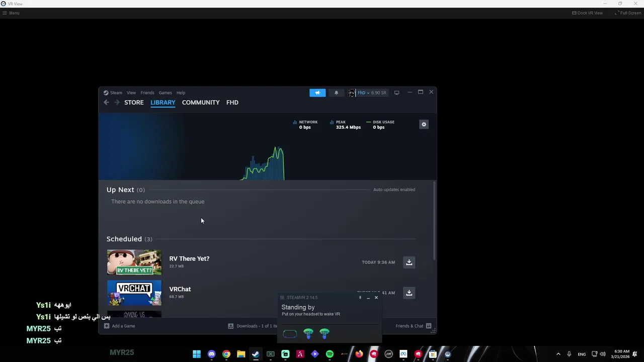
Task: Open Friends & Chat grid icon
Action: pos(429,326)
